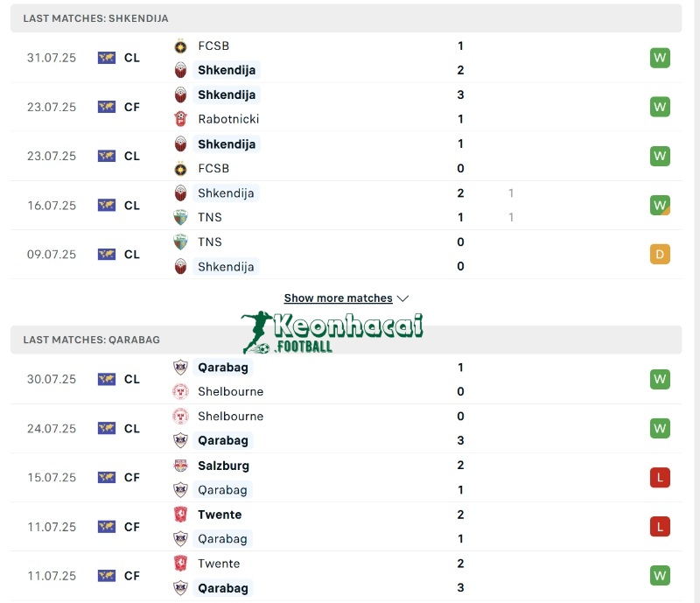Click Rabotnicki team crest icon
The image size is (700, 603).
click(x=180, y=119)
